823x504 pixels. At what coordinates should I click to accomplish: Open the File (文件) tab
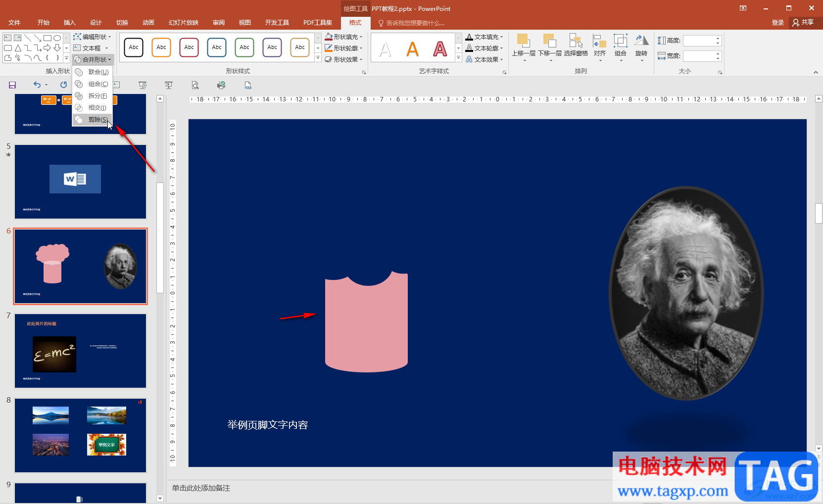[x=14, y=23]
